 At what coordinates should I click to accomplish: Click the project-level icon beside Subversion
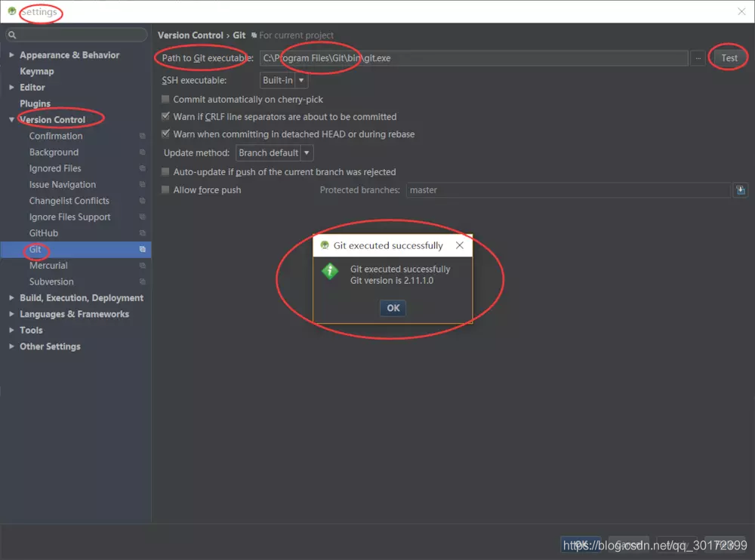142,282
